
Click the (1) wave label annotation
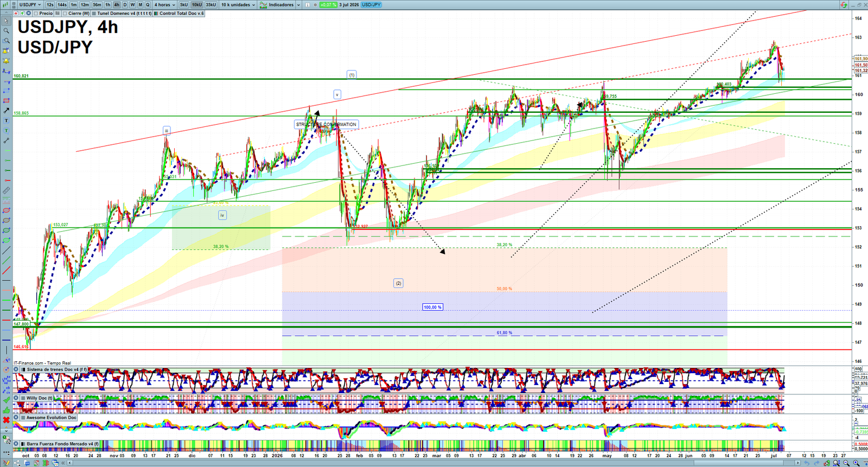click(x=352, y=75)
